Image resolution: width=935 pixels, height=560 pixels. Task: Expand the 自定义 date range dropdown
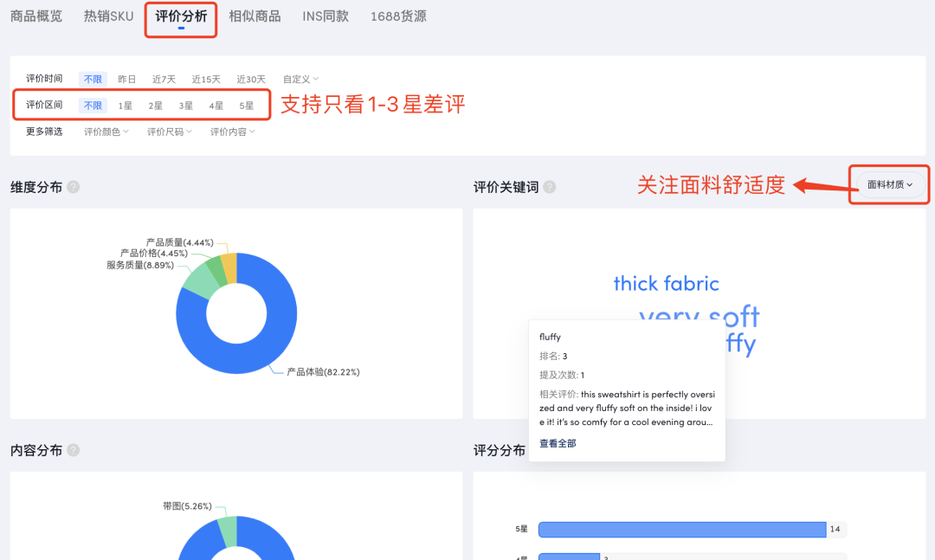(x=300, y=79)
